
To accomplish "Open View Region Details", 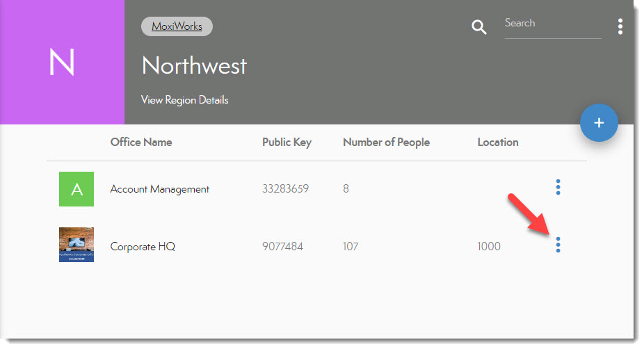I will pyautogui.click(x=184, y=100).
